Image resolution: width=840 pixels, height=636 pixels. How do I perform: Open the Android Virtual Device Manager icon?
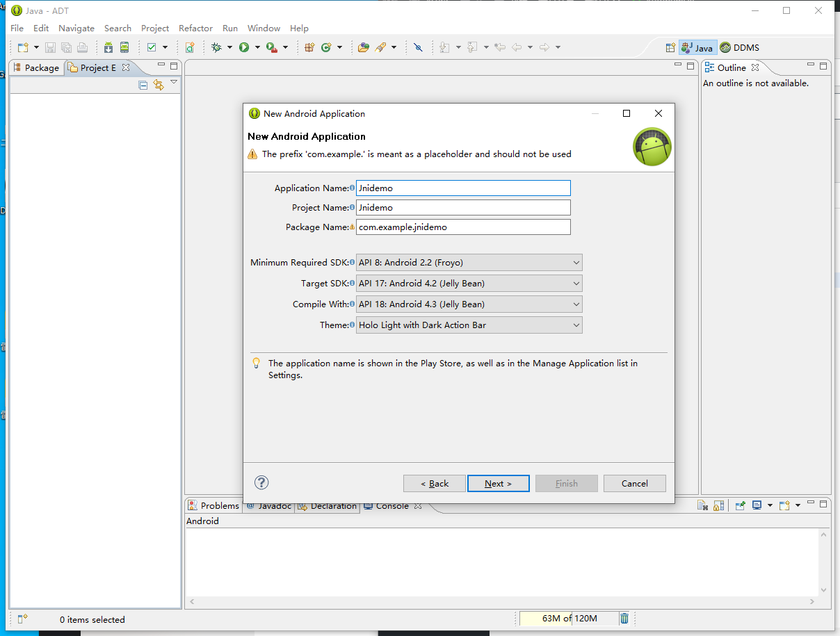point(124,47)
